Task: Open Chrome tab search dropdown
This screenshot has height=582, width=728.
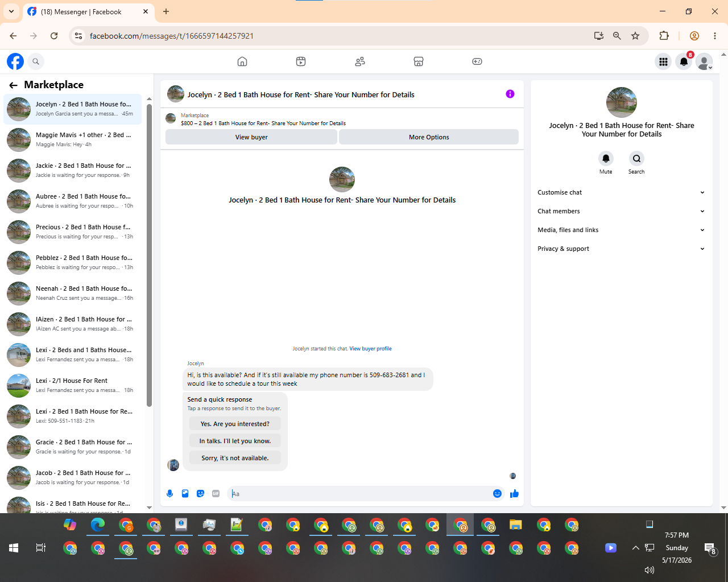Action: click(x=11, y=11)
